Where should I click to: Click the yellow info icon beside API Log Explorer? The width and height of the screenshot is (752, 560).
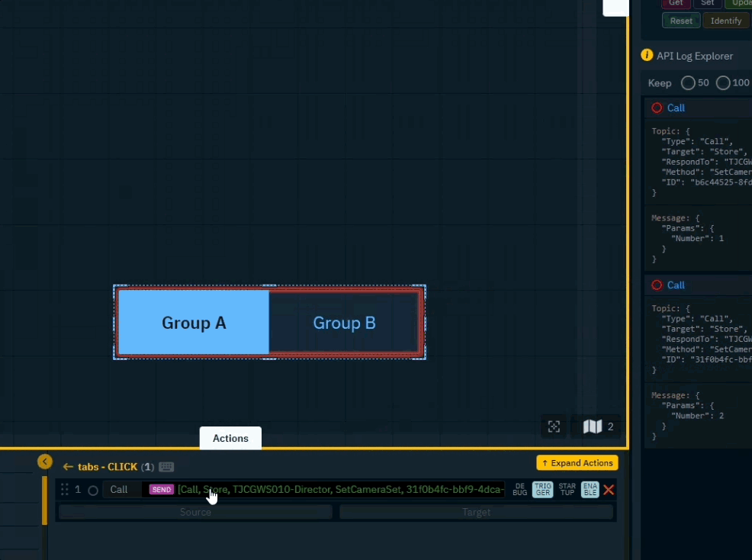(x=648, y=56)
